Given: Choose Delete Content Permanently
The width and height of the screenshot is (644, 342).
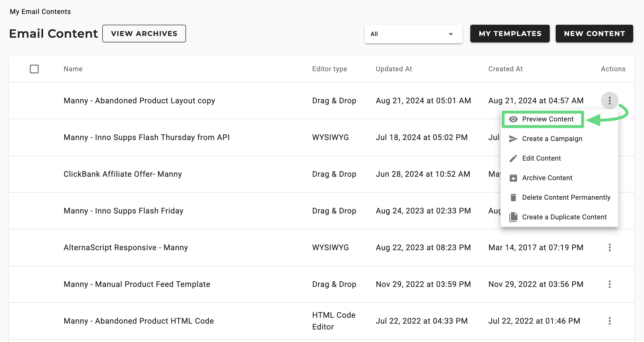Looking at the screenshot, I should pos(559,197).
